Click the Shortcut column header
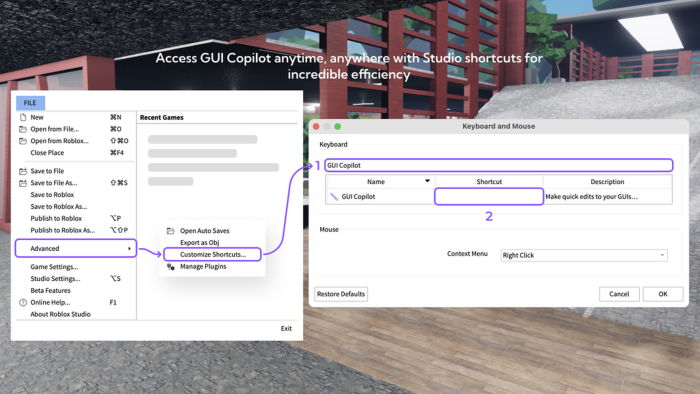This screenshot has height=394, width=700. [x=489, y=182]
